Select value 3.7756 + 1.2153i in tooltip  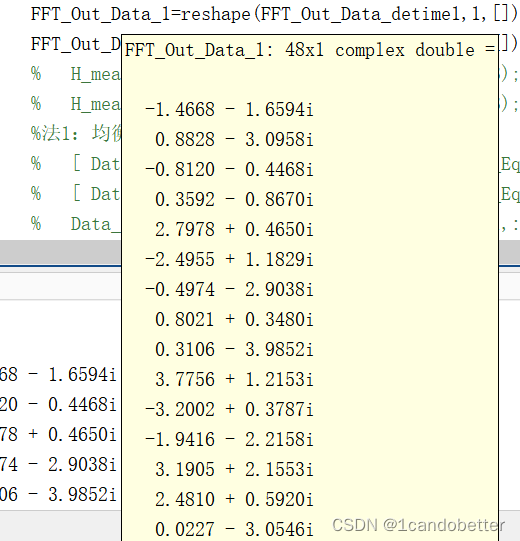pyautogui.click(x=234, y=380)
